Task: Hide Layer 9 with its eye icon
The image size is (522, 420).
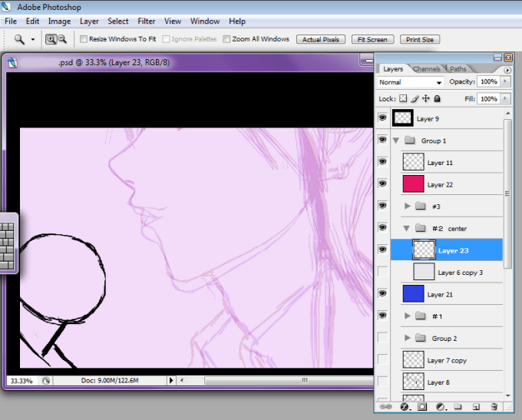Action: pos(382,117)
